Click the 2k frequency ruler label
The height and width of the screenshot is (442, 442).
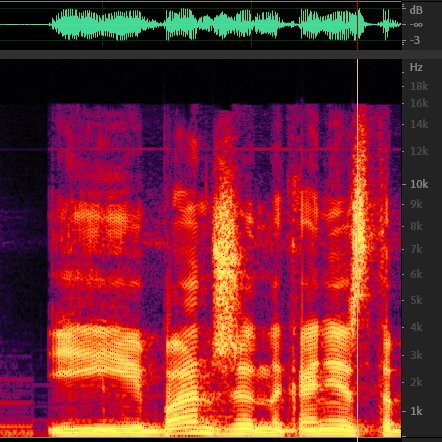(416, 382)
